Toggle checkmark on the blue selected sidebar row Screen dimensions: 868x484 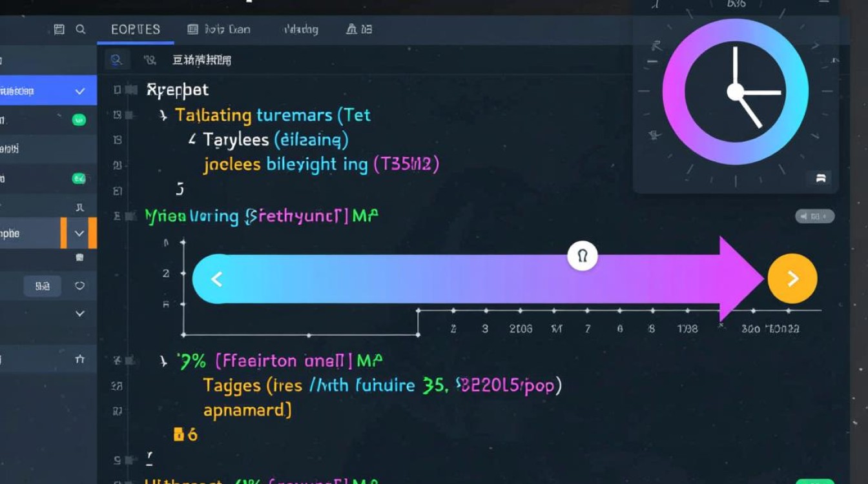point(80,92)
